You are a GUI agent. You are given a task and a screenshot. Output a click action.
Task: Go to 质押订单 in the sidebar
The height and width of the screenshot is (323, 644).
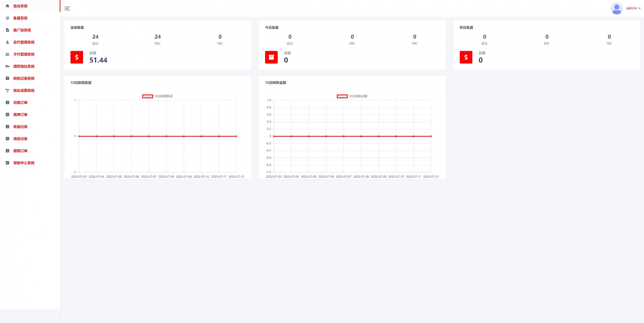20,115
